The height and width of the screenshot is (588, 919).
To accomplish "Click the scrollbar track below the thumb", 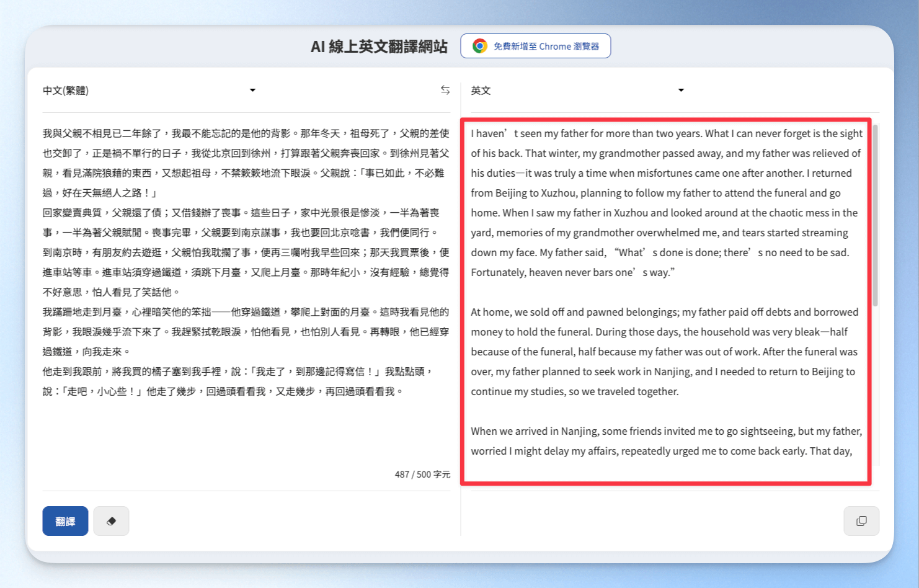I will point(875,385).
